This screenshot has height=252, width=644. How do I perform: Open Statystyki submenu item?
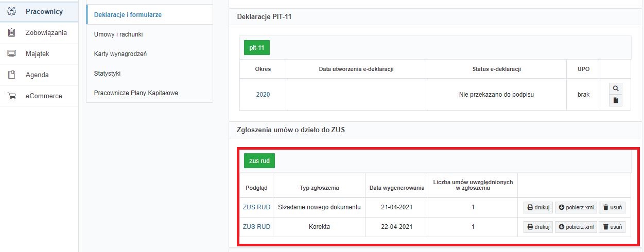[x=149, y=74]
